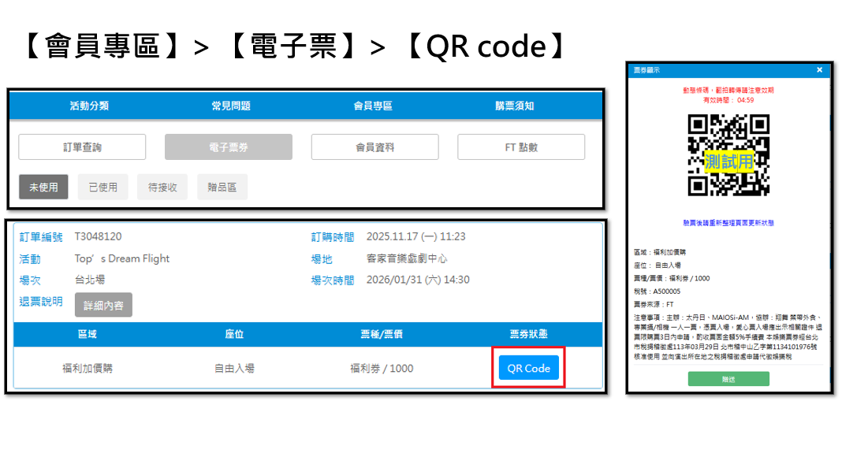
Task: Click the order number T3048120
Action: (98, 236)
